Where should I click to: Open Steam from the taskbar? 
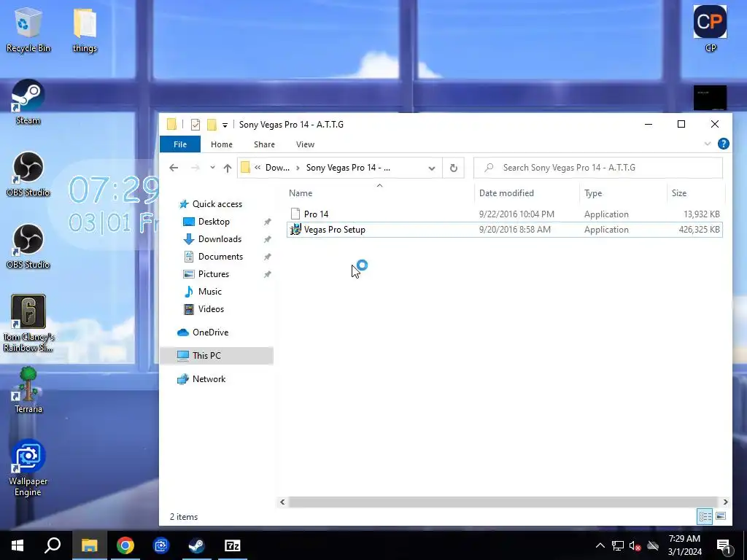196,545
